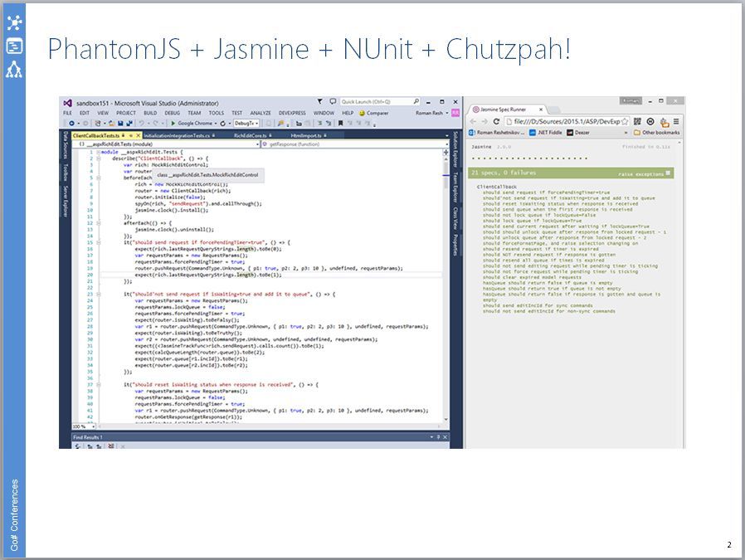Click the Roman Rash account avatar
This screenshot has height=560, width=745.
click(455, 113)
